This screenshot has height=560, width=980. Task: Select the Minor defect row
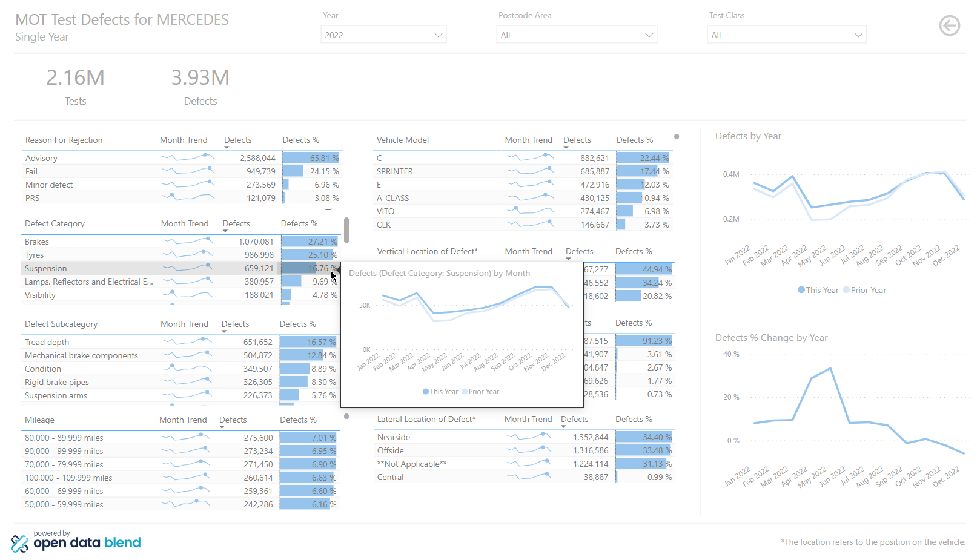coord(182,185)
